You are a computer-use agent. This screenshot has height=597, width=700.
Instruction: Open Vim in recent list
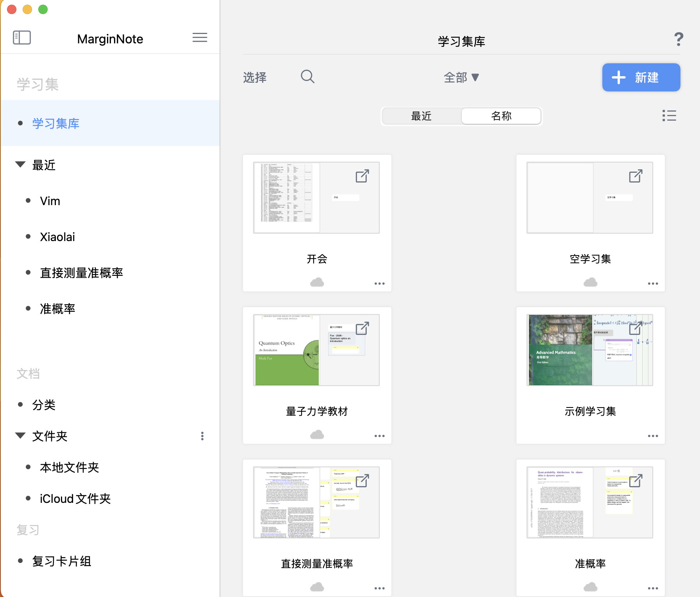coord(50,201)
